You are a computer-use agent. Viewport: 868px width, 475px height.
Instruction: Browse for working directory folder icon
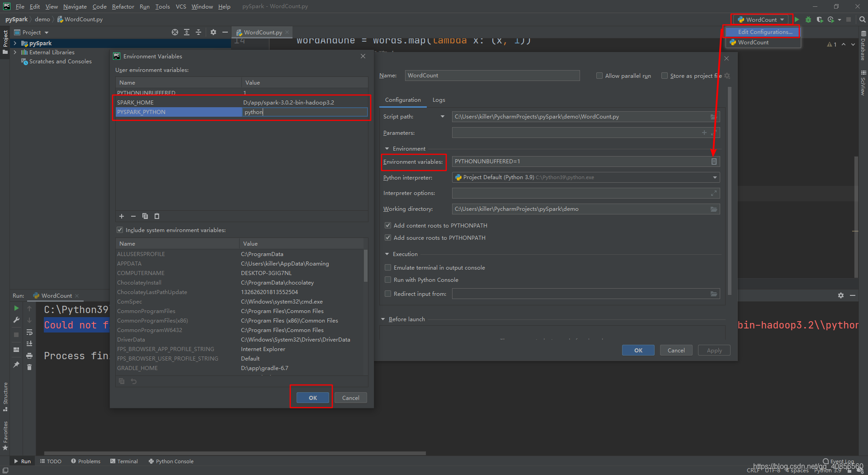[x=714, y=209]
